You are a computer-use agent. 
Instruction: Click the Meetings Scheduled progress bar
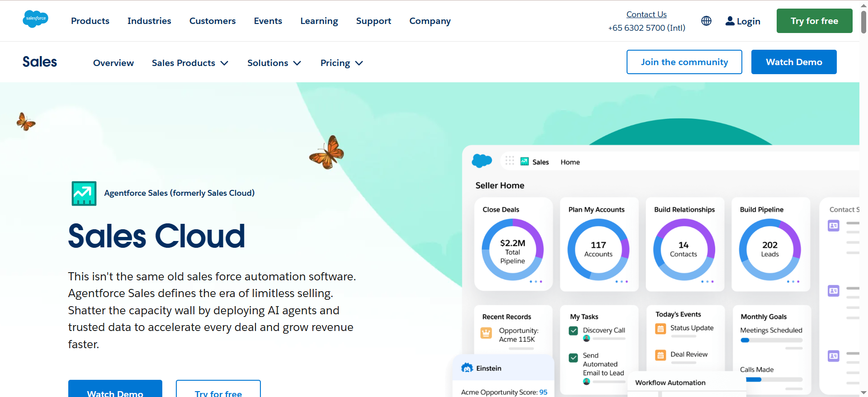[x=771, y=340]
